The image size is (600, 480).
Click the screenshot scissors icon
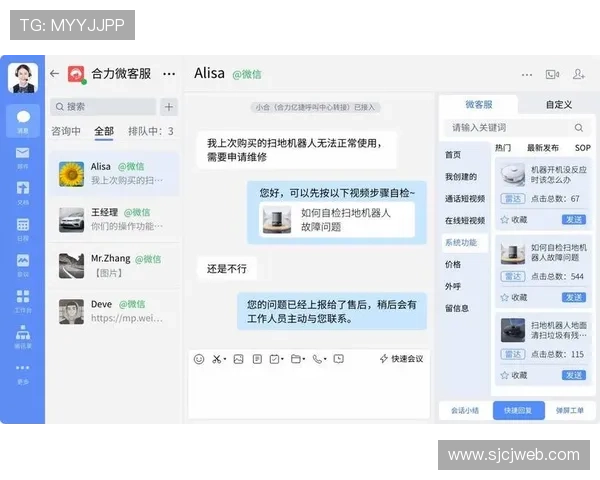click(217, 359)
